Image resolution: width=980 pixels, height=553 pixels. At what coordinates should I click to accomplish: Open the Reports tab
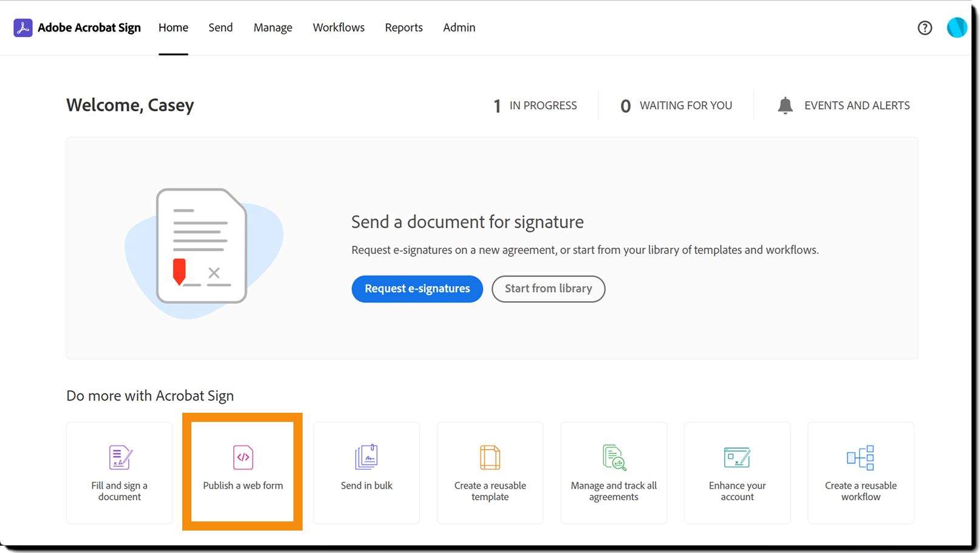[403, 28]
